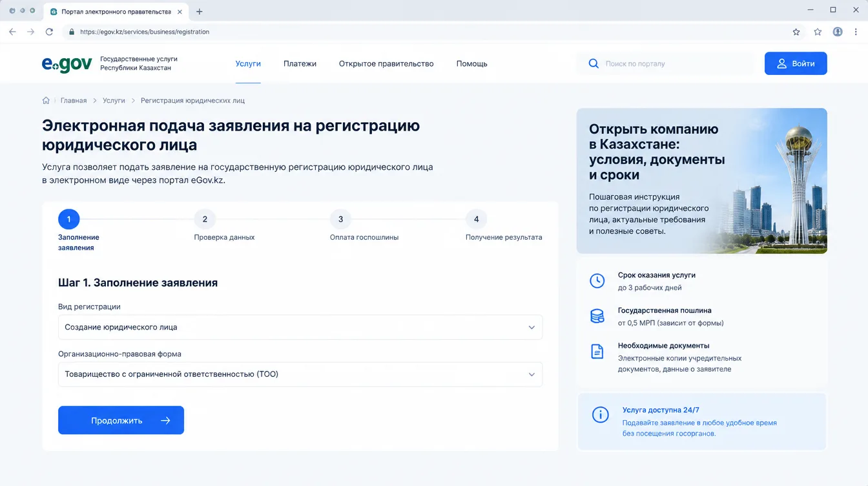Click step circle 2 Проверка данных
The image size is (868, 486).
coord(205,219)
